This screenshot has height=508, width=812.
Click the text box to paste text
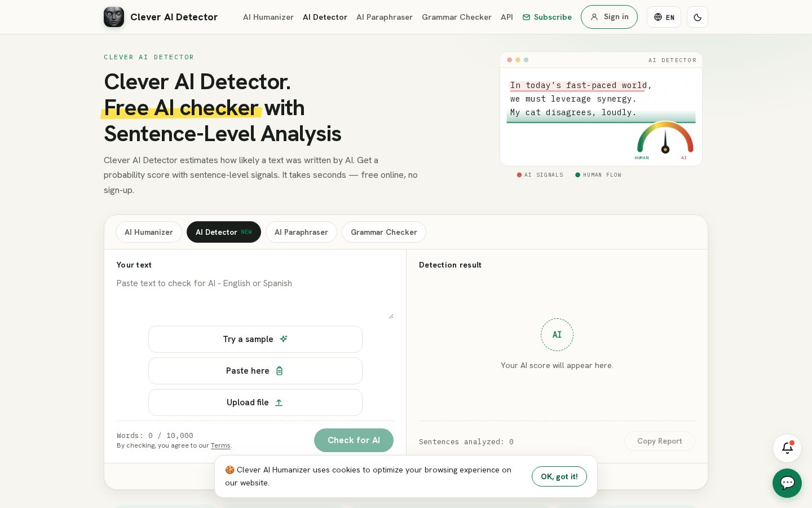[x=255, y=297]
